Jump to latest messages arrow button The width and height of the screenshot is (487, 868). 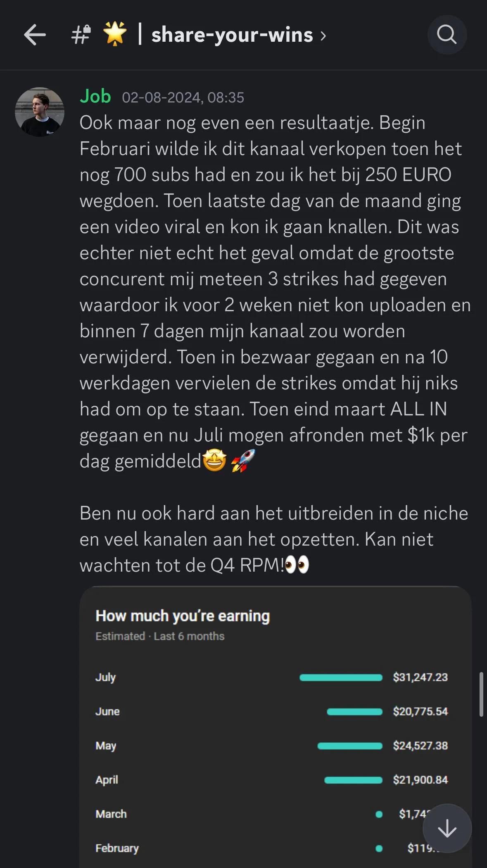click(x=447, y=828)
